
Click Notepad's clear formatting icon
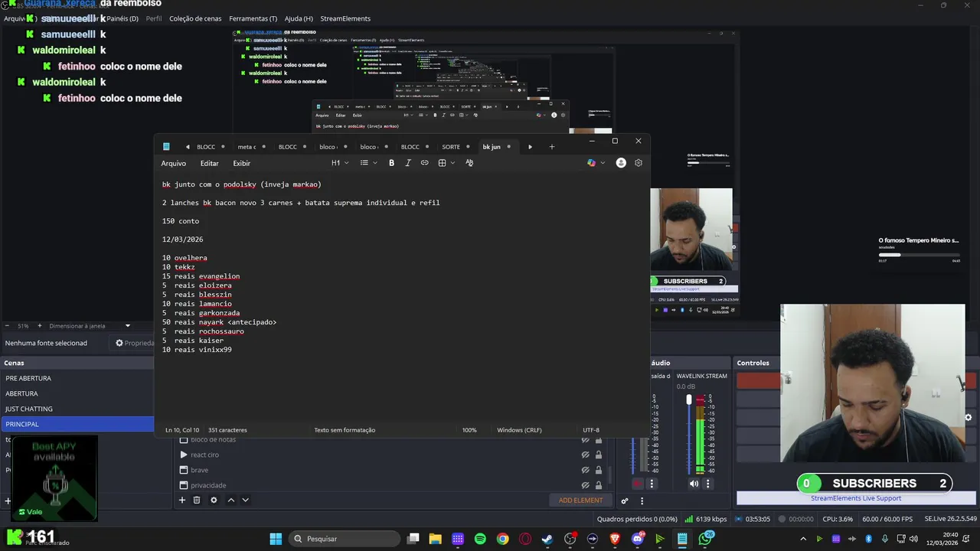click(469, 163)
